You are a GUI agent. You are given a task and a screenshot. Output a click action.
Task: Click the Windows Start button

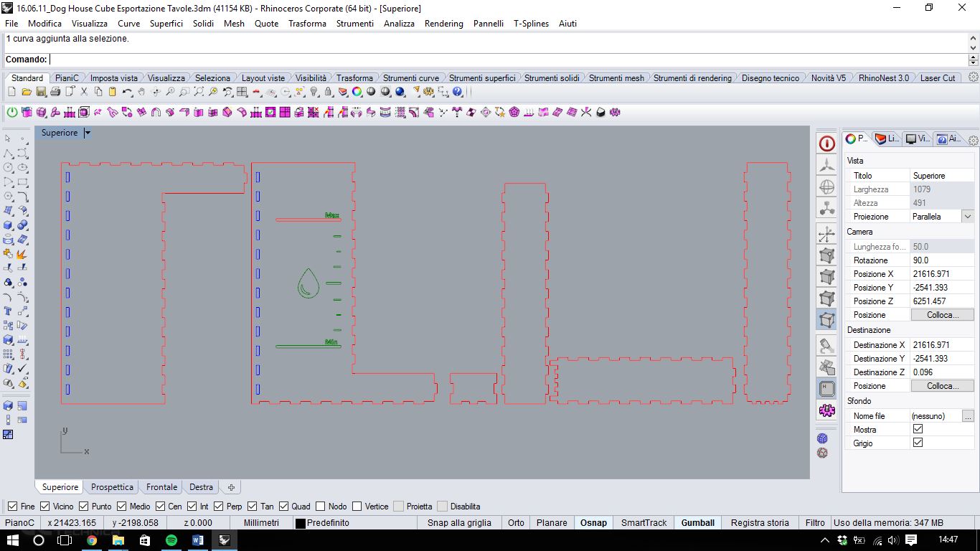point(12,540)
